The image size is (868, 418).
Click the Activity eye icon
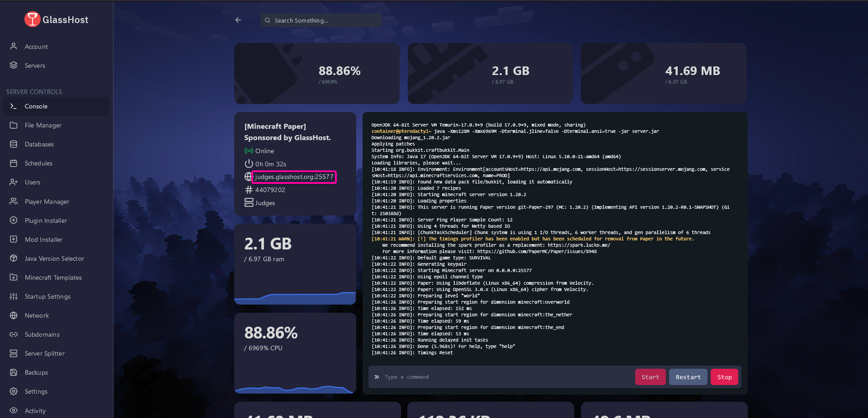tap(14, 410)
